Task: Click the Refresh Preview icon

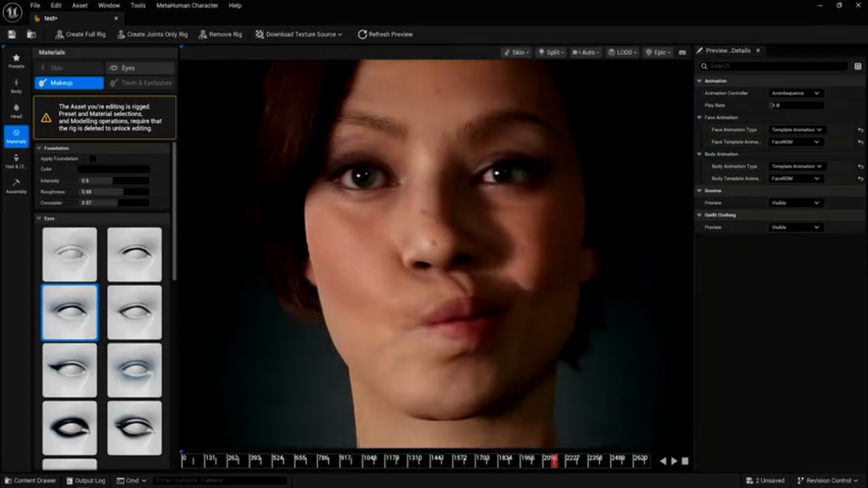Action: pos(363,34)
